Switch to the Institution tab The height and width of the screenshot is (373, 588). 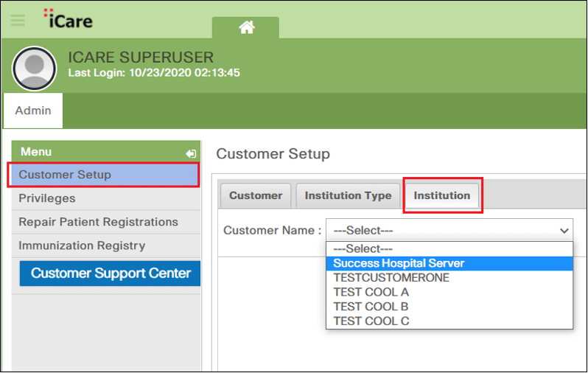point(442,195)
